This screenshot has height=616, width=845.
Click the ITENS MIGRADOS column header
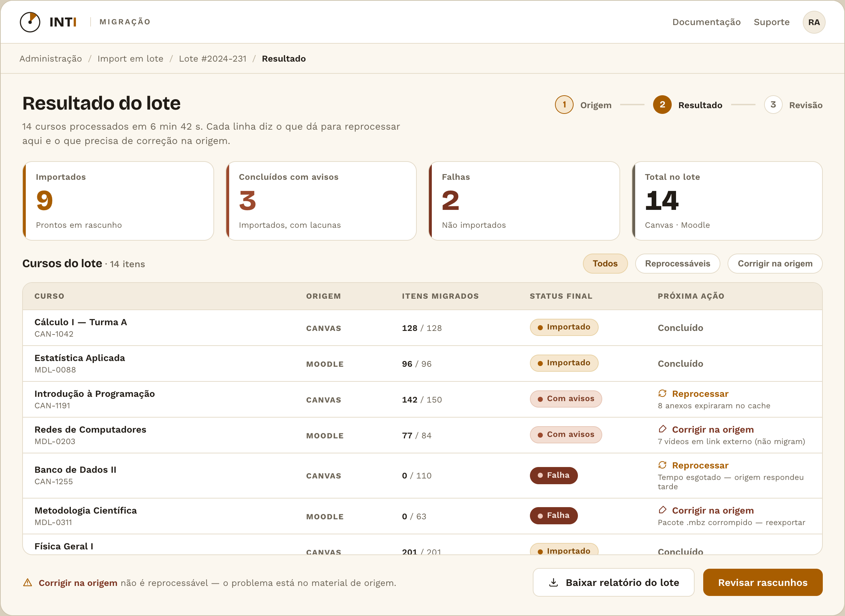tap(440, 296)
